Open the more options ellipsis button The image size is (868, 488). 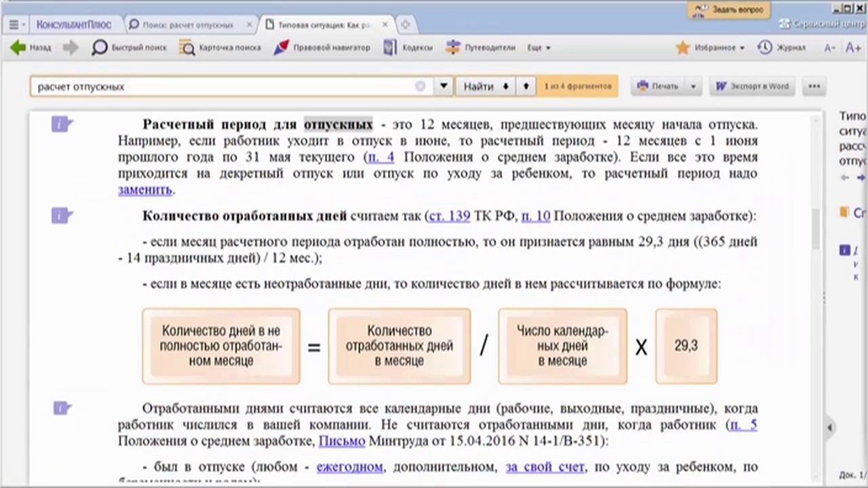click(x=814, y=86)
